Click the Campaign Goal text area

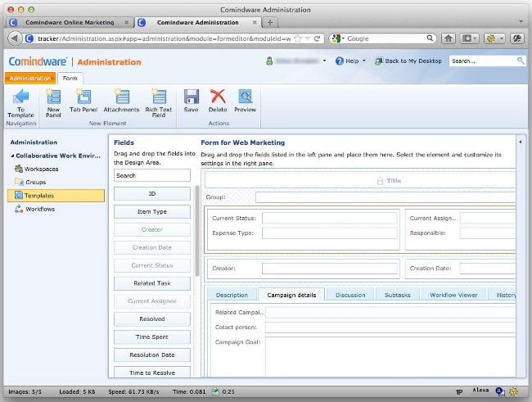pos(390,356)
